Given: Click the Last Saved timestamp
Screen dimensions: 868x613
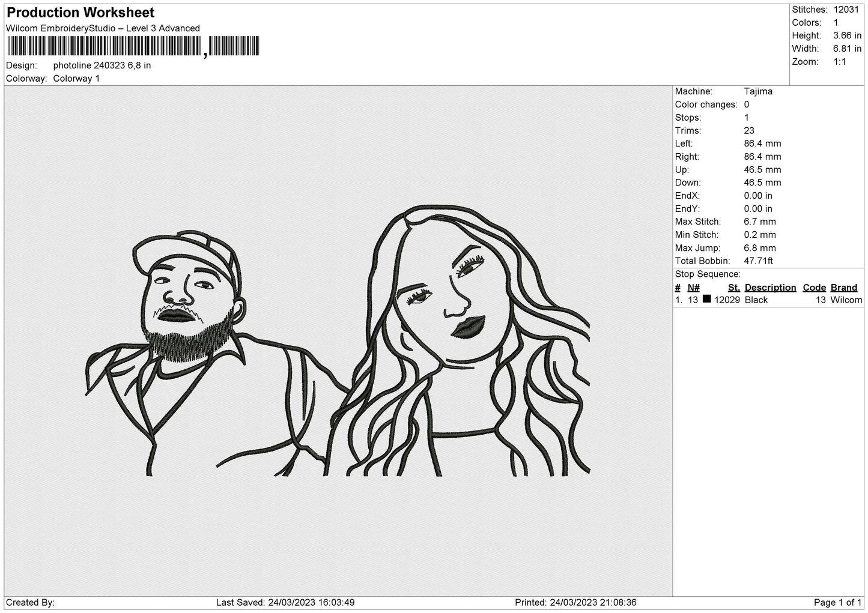Looking at the screenshot, I should (285, 602).
